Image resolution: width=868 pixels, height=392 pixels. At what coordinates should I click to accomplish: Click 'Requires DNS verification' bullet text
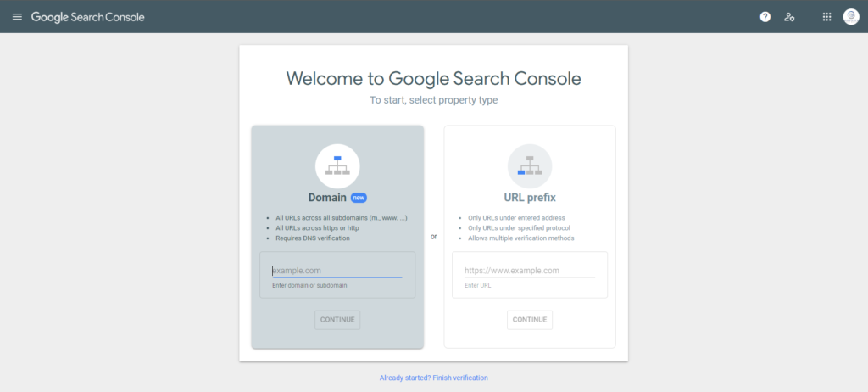[x=313, y=238]
